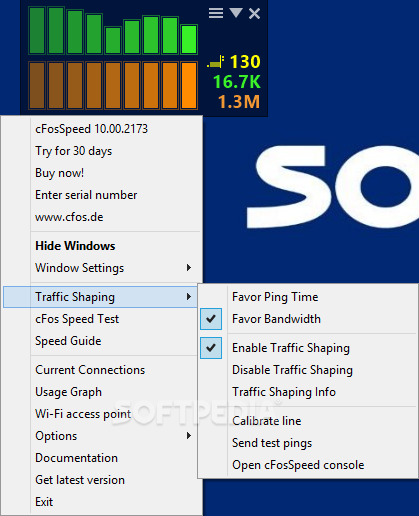Viewport: 419px width, 516px height.
Task: Click the 1.3M orange speed value
Action: tap(239, 102)
